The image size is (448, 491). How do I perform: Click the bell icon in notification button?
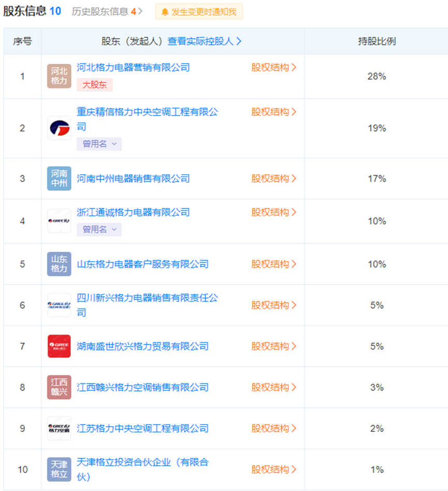coord(165,12)
